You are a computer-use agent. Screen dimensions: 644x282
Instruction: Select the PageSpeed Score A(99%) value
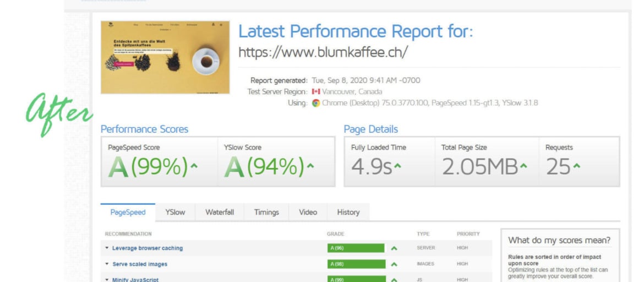coord(148,167)
